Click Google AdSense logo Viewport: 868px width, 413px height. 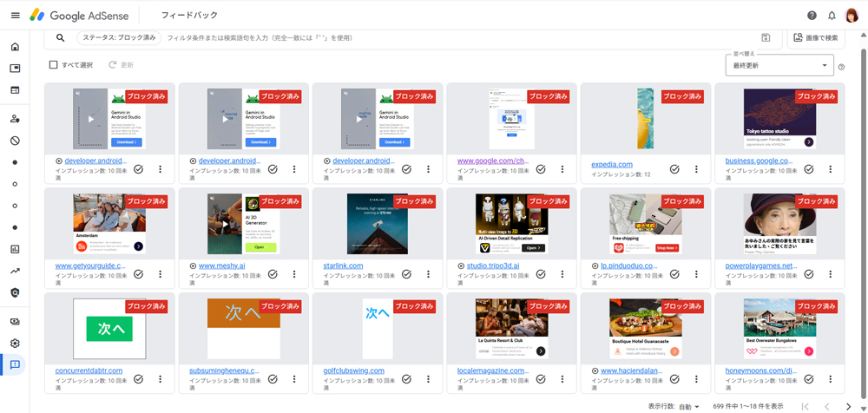pyautogui.click(x=79, y=16)
